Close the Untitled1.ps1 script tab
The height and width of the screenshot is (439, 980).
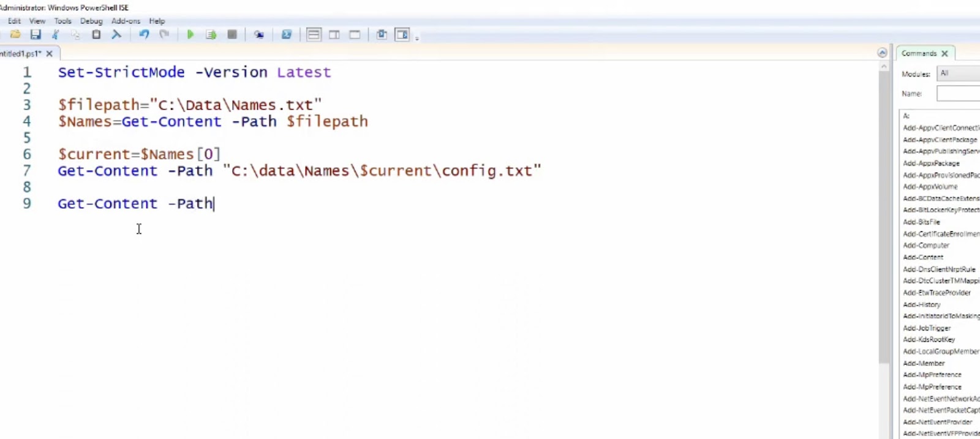(50, 54)
